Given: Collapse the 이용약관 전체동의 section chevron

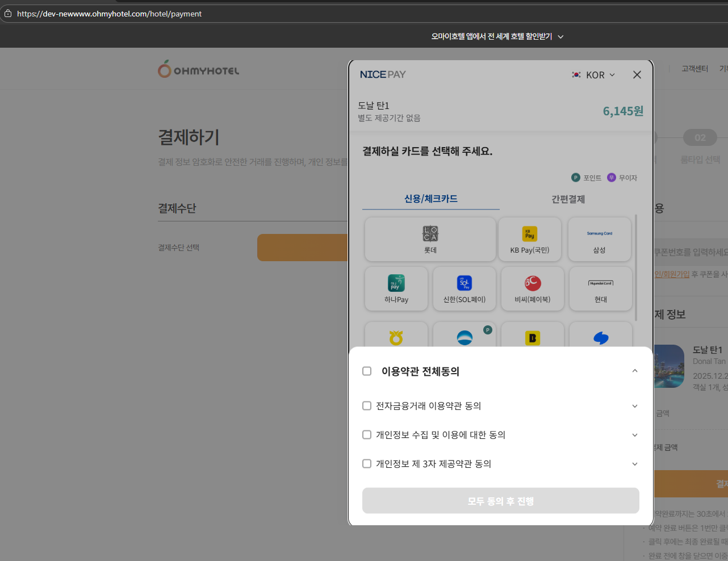Looking at the screenshot, I should point(635,371).
